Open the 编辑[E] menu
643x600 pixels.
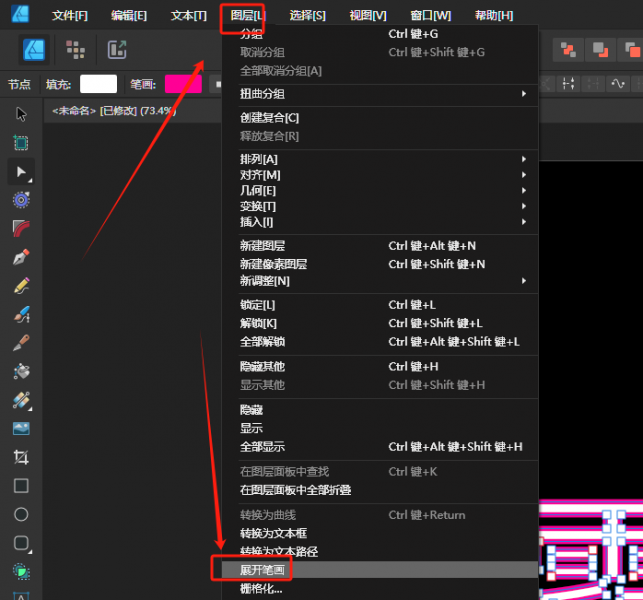pyautogui.click(x=129, y=16)
